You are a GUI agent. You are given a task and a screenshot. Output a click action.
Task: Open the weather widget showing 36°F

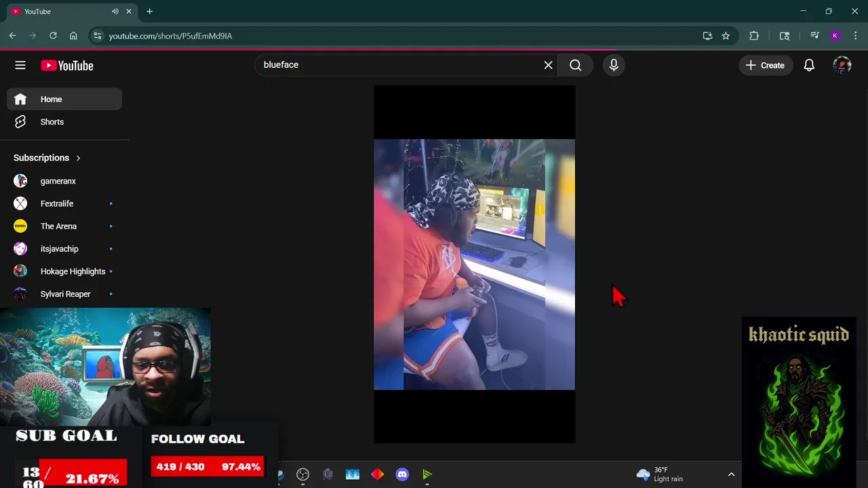660,474
